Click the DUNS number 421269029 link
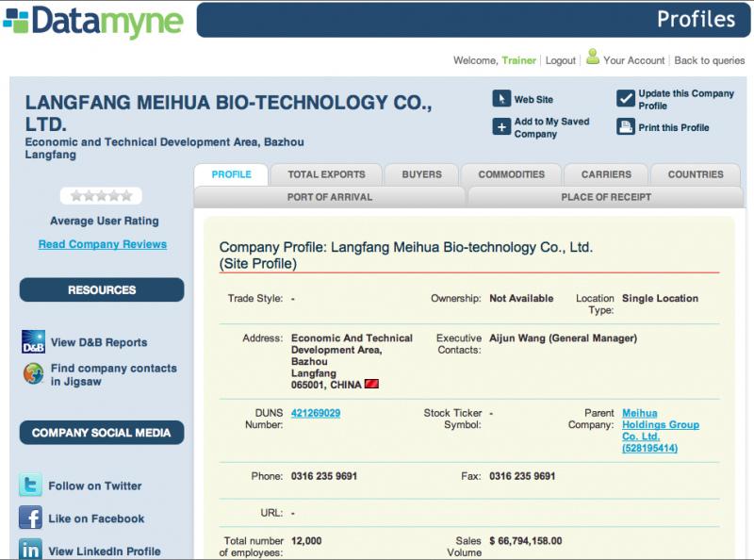Viewport: 754px width, 560px height. [x=316, y=413]
